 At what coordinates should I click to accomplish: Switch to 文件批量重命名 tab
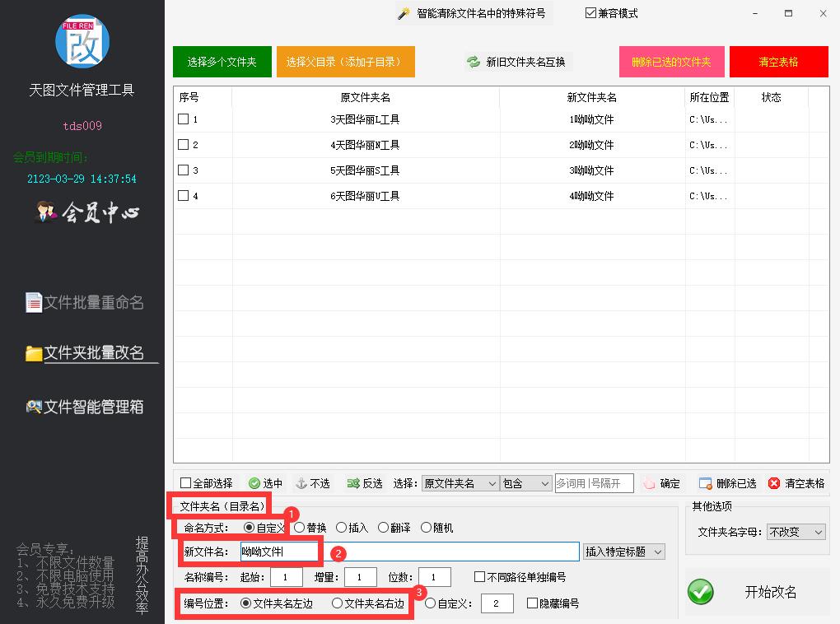pyautogui.click(x=85, y=303)
